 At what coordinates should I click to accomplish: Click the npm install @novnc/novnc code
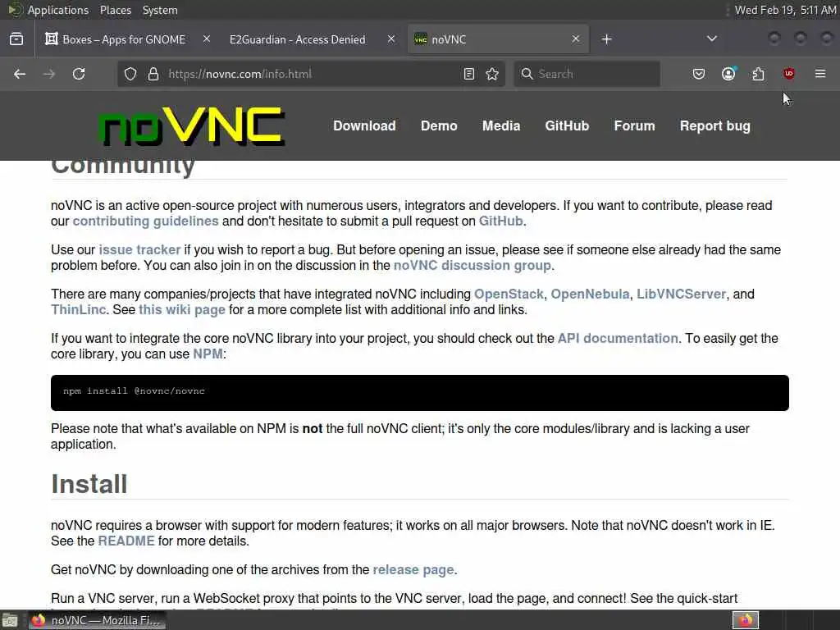click(134, 391)
